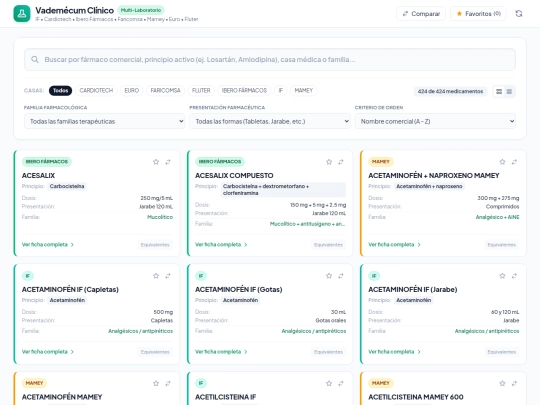This screenshot has width=540, height=405.
Task: Click Equivalentes on ACETAMINOFÉN IF (Capletas) card
Action: tap(155, 352)
